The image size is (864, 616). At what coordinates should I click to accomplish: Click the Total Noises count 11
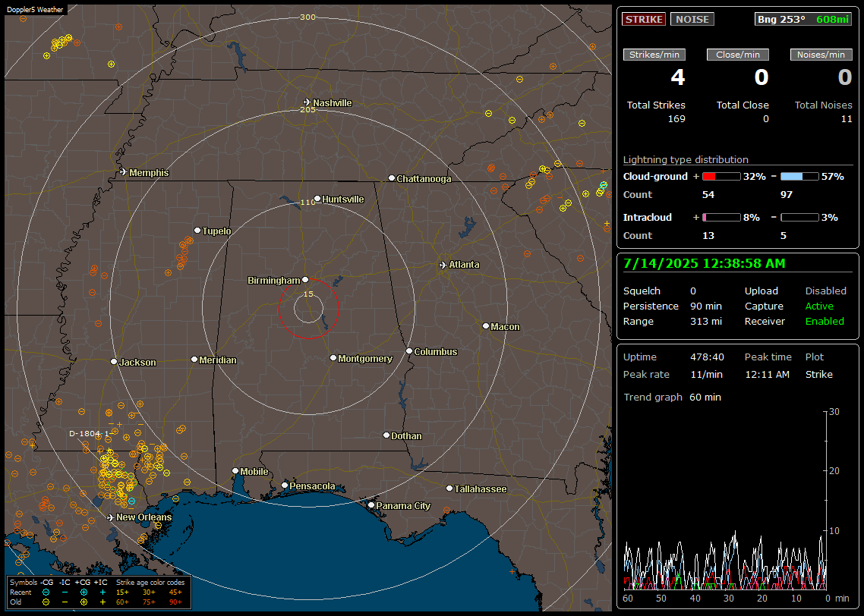pos(847,119)
